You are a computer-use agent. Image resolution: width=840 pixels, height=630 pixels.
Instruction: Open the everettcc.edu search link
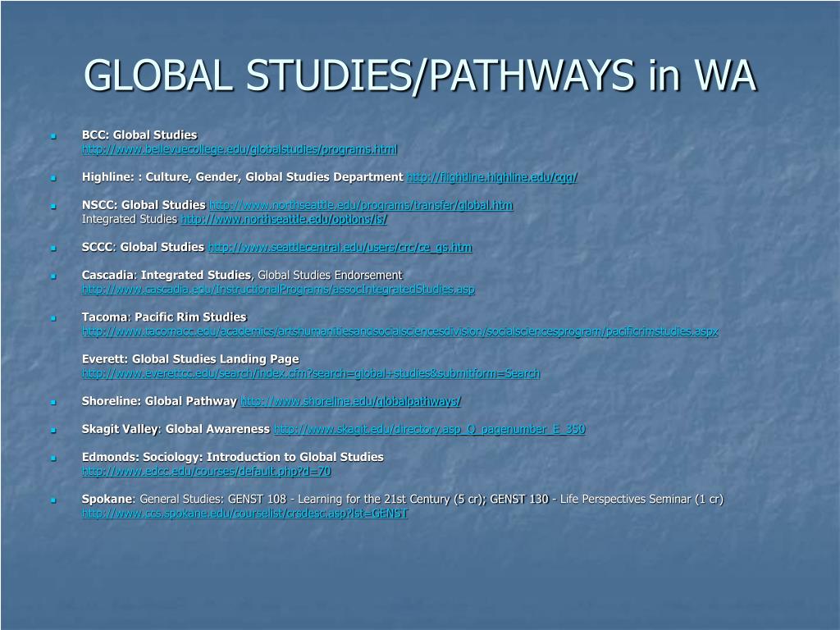click(x=311, y=373)
